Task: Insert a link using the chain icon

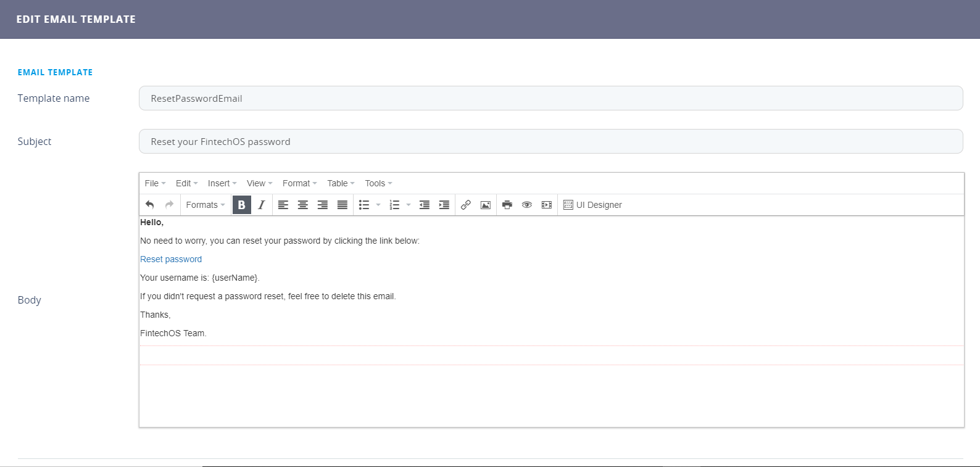Action: pyautogui.click(x=466, y=205)
